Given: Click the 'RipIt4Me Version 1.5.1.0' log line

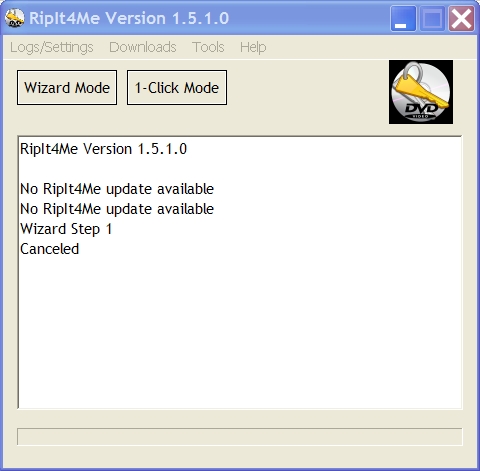Looking at the screenshot, I should 103,149.
